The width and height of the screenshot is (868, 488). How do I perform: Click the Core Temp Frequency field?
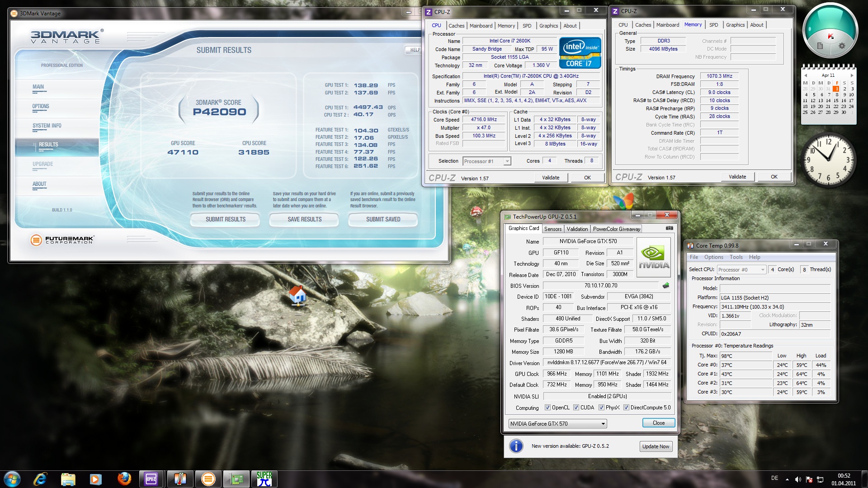tap(775, 307)
